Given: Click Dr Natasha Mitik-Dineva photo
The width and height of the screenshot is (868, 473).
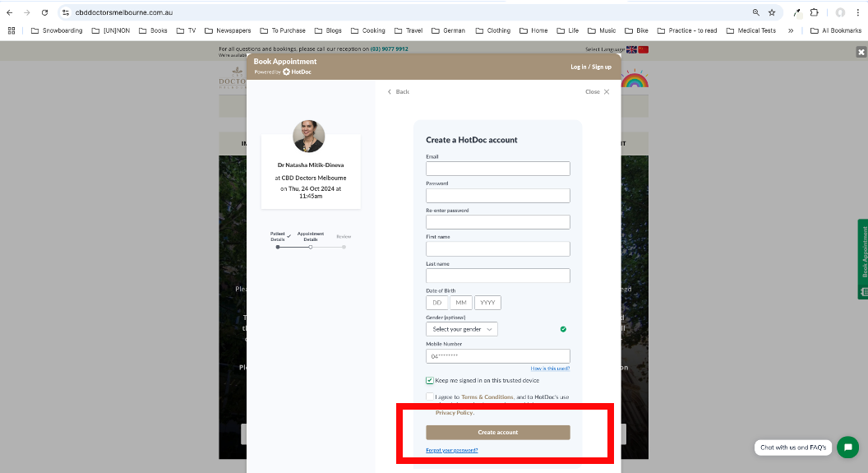Looking at the screenshot, I should [x=309, y=136].
